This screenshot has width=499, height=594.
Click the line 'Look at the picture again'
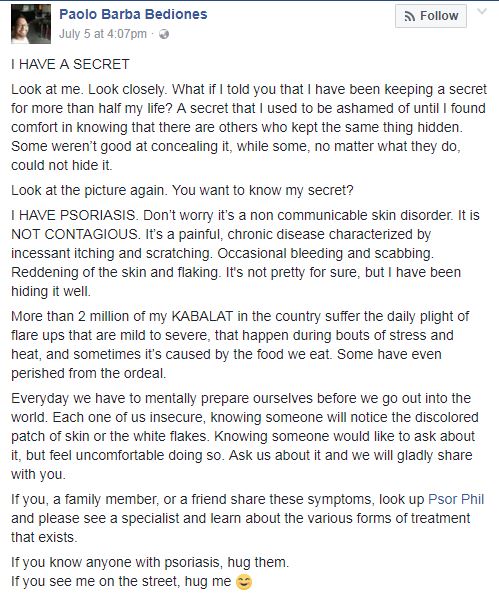tap(182, 190)
